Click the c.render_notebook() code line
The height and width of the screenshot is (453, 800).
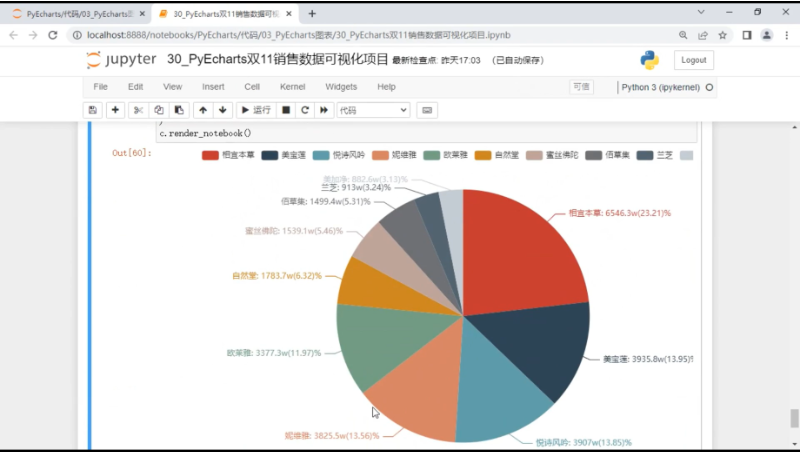tap(205, 133)
